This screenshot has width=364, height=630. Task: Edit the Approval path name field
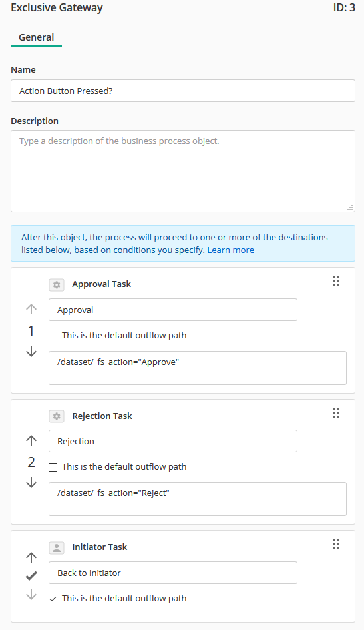(x=173, y=310)
